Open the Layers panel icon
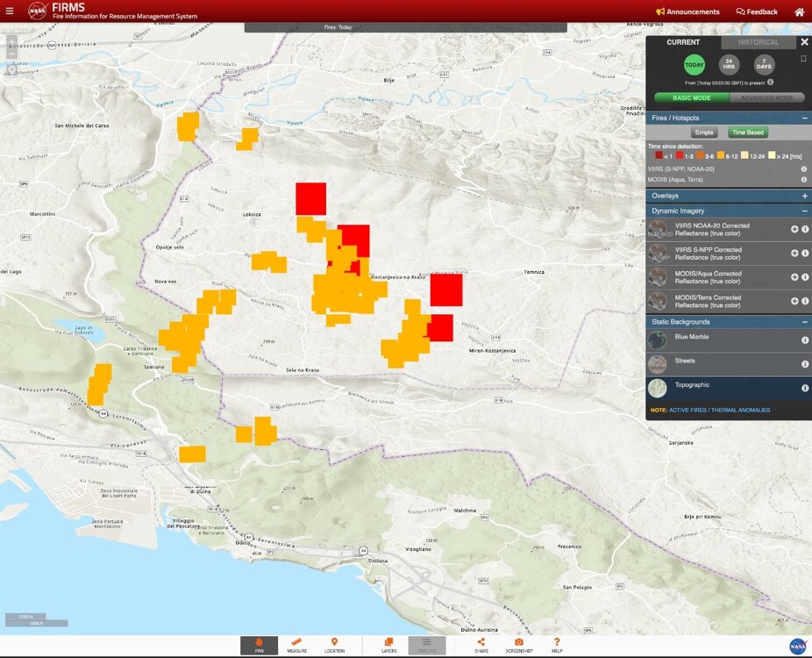 tap(388, 645)
